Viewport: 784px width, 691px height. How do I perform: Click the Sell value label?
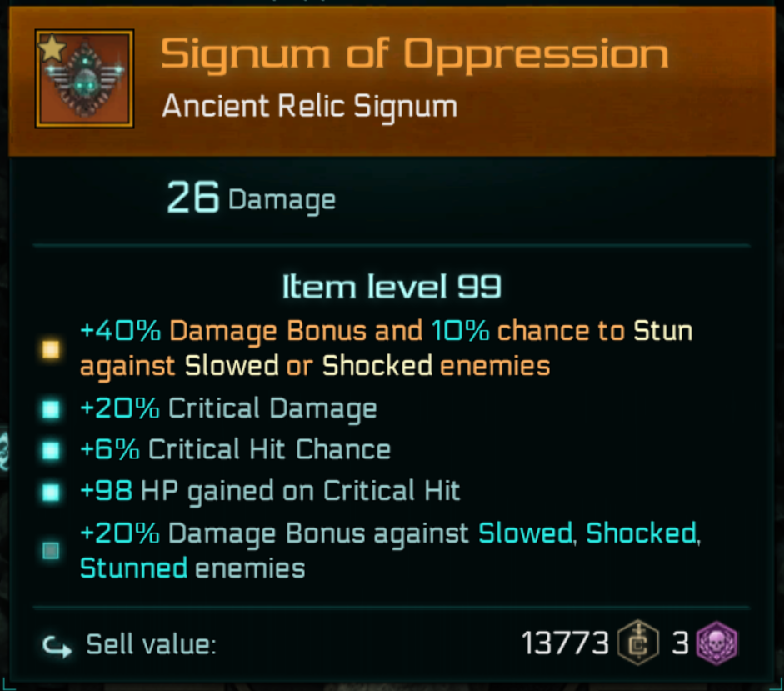151,645
